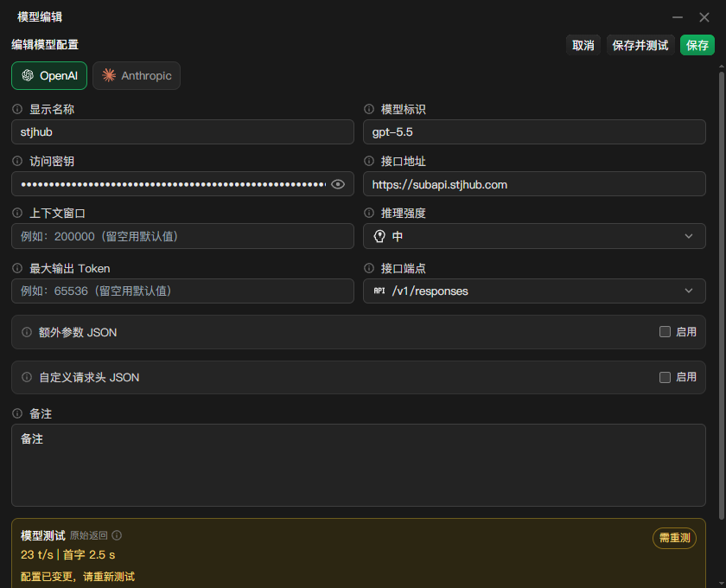The image size is (726, 588).
Task: Click the 最大输出 Token input field
Action: pyautogui.click(x=183, y=291)
